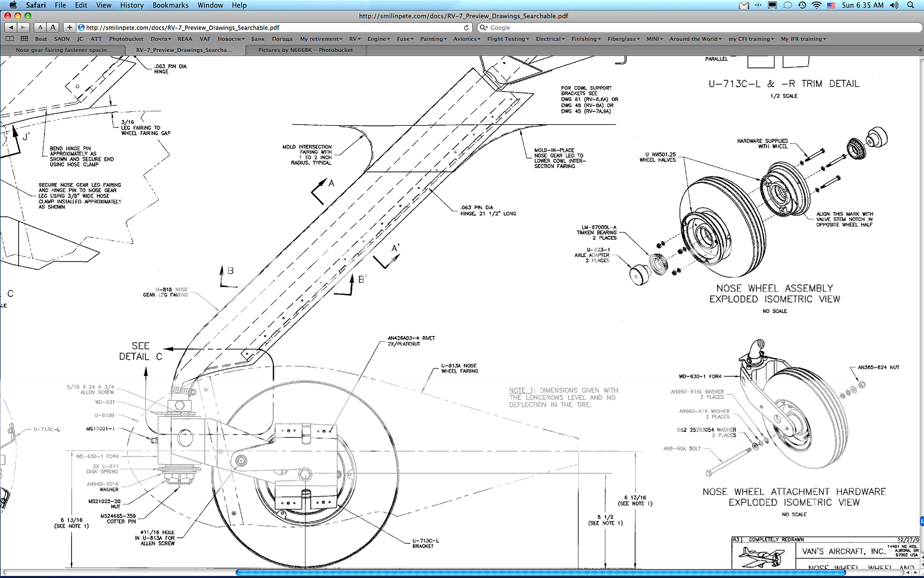
Task: Click the browser back arrow button
Action: (x=11, y=27)
